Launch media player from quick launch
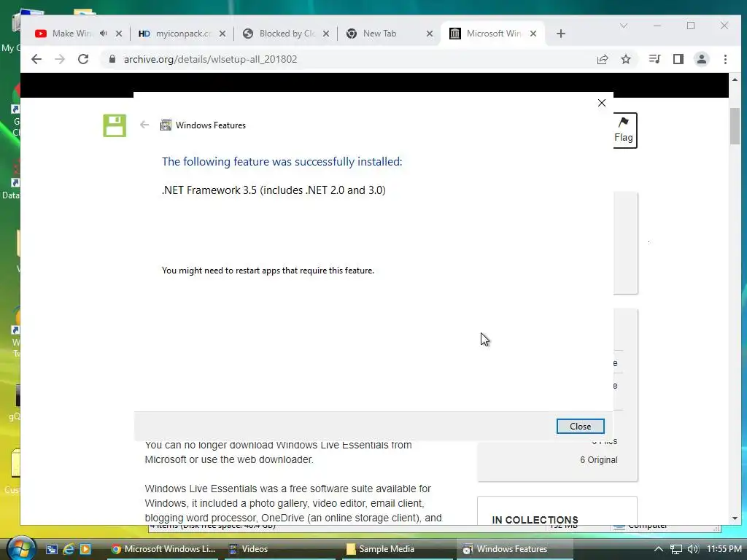The image size is (747, 560). (x=85, y=549)
